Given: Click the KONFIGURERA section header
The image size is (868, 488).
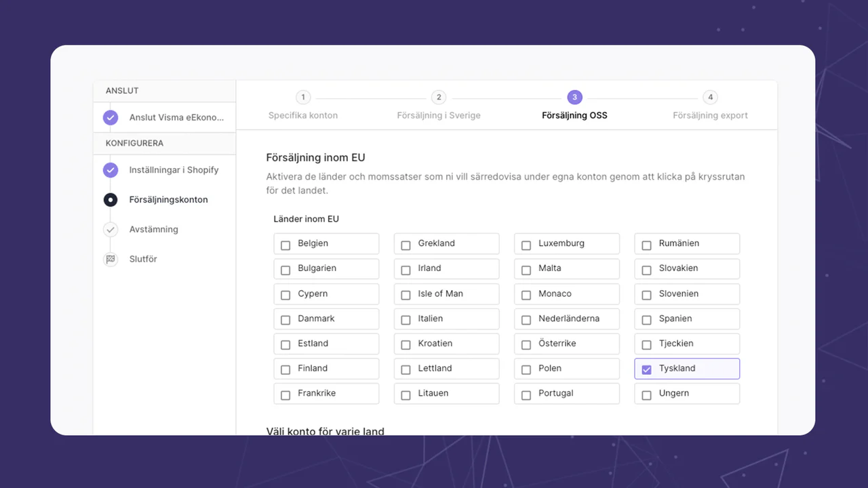Looking at the screenshot, I should click(134, 143).
